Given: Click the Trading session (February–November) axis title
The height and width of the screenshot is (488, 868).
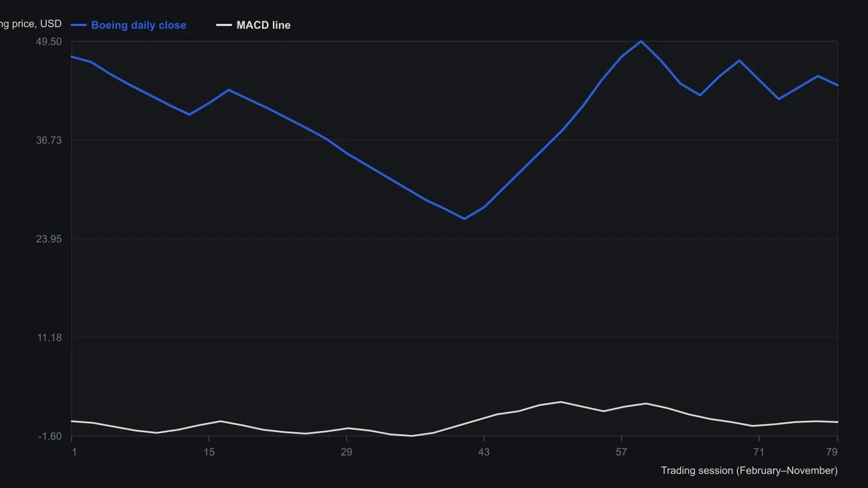Looking at the screenshot, I should (x=749, y=471).
